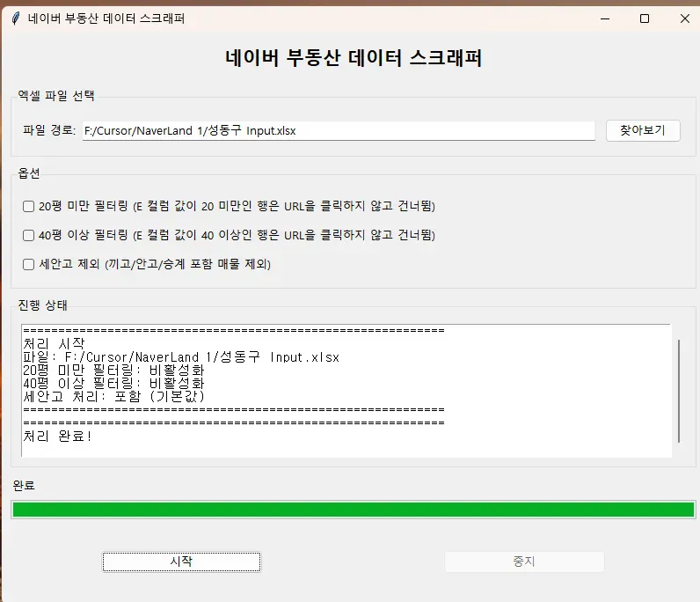This screenshot has width=700, height=602.
Task: Click the 찾아보기 browse button
Action: coord(643,130)
